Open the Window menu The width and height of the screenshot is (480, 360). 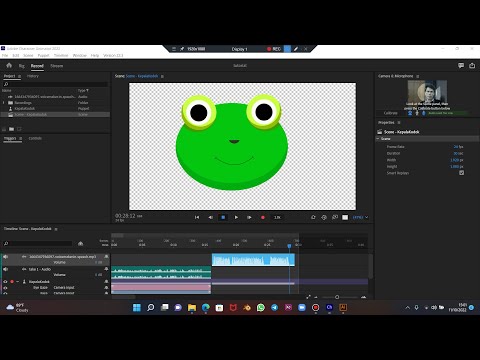(x=80, y=55)
